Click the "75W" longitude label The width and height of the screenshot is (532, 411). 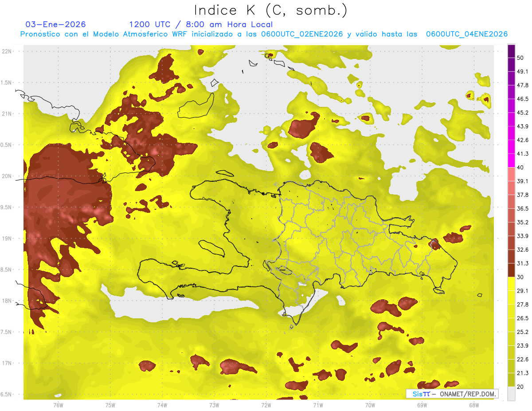[x=110, y=405]
